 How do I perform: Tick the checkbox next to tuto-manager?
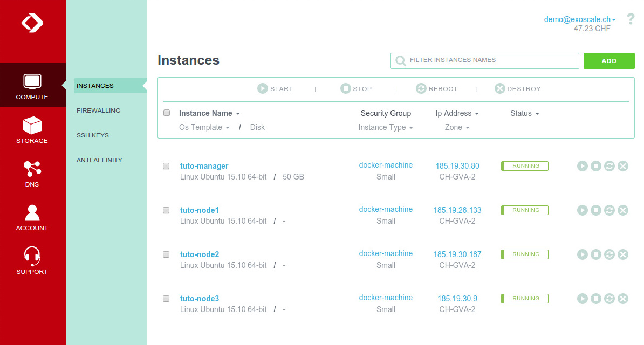click(166, 166)
